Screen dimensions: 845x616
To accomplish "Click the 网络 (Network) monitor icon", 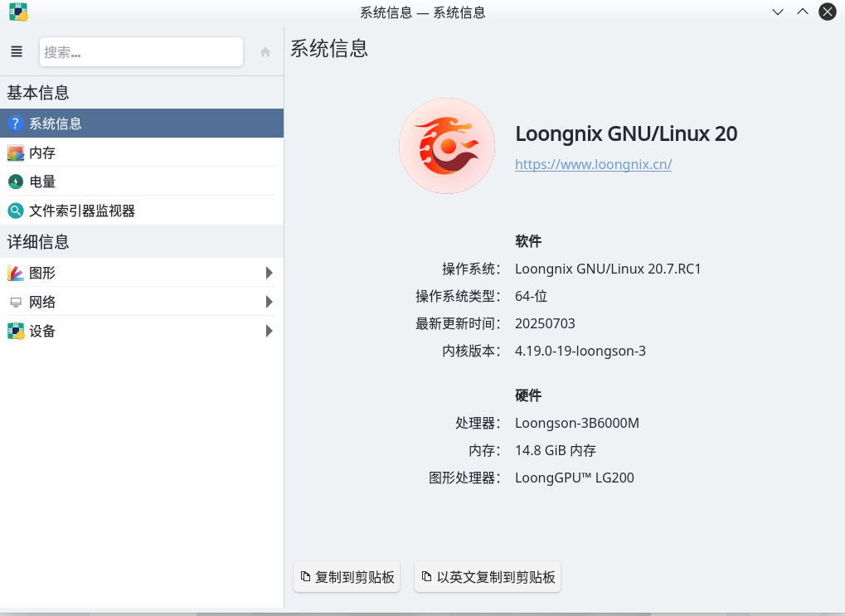I will (14, 301).
